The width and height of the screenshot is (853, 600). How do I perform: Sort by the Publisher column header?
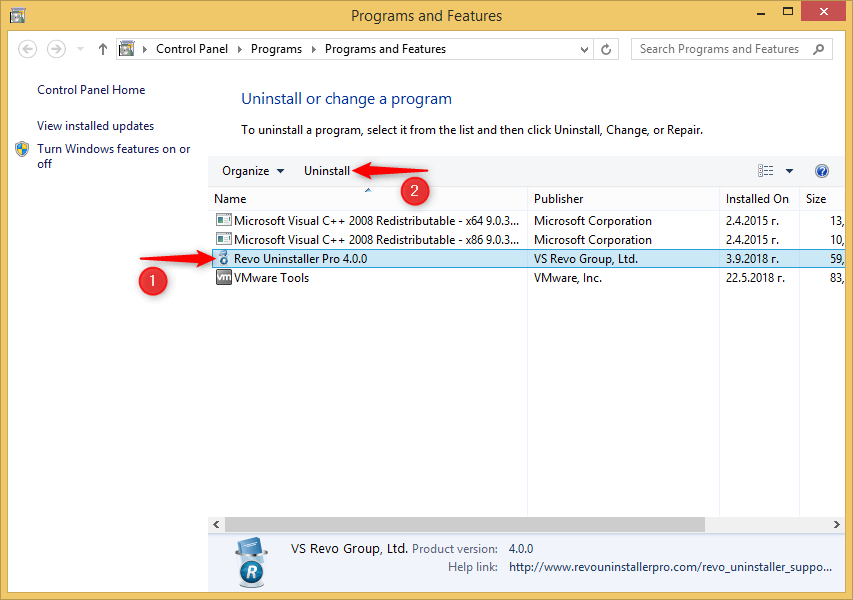(x=623, y=199)
